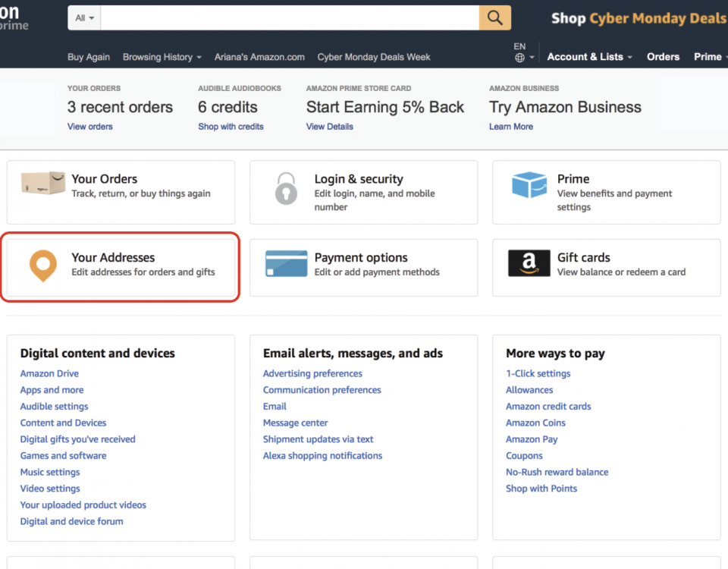Click the Payment options credit card icon

286,263
